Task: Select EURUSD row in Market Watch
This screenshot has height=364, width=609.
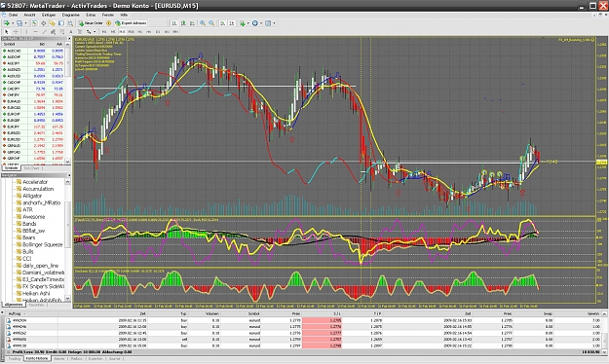Action: pyautogui.click(x=33, y=139)
